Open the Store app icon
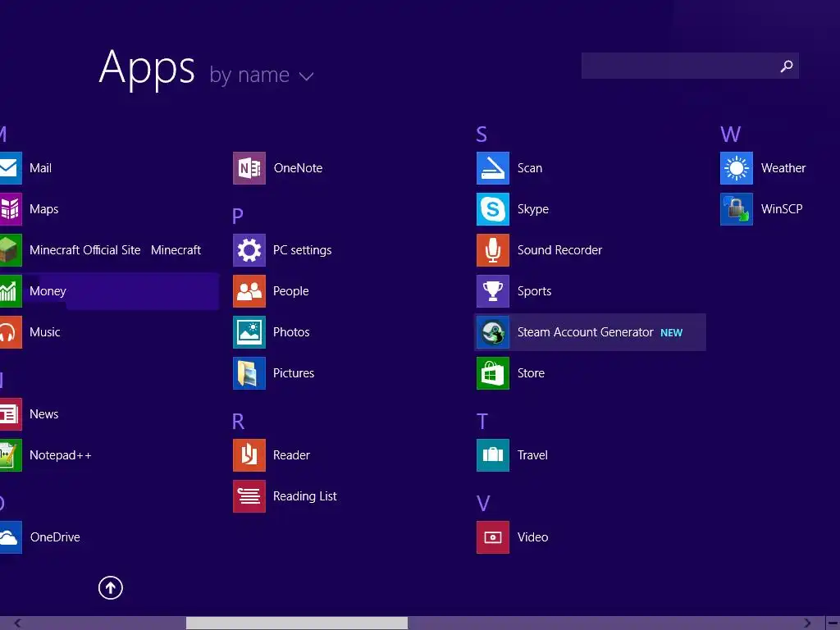The height and width of the screenshot is (630, 840). [493, 373]
